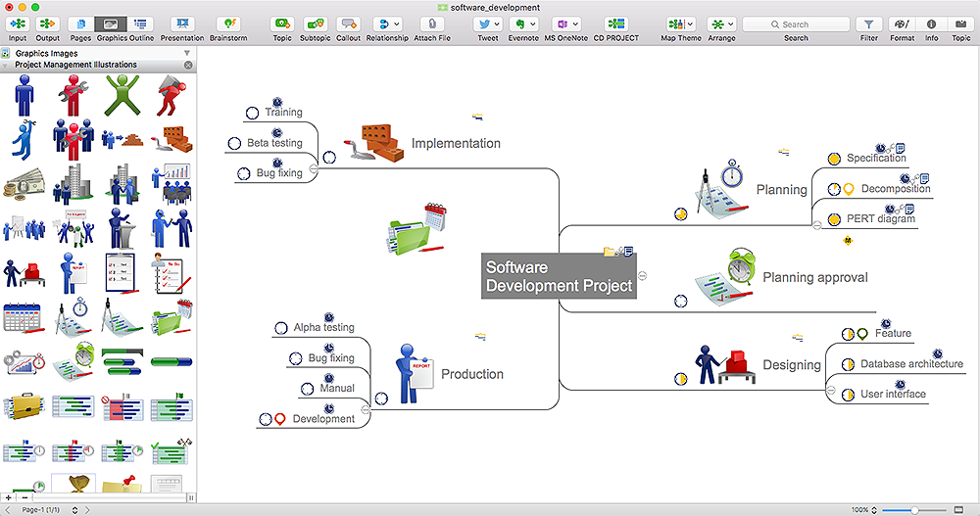Click into the Search field

tap(796, 23)
